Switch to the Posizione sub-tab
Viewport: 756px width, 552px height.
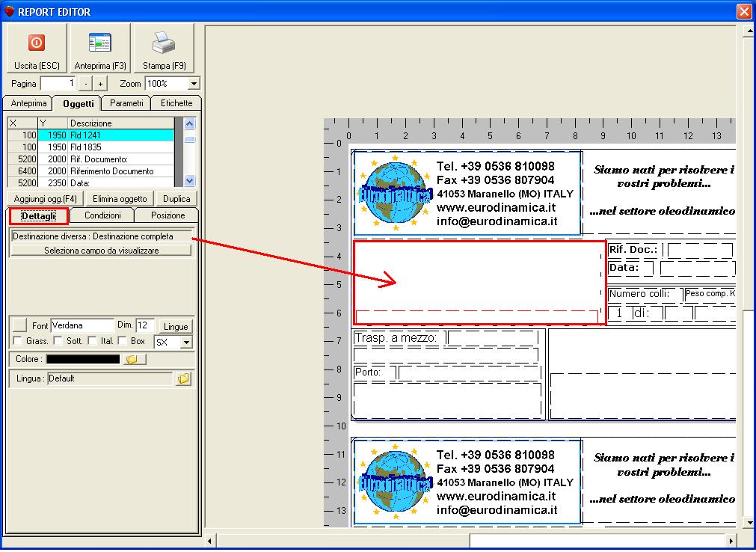coord(168,215)
